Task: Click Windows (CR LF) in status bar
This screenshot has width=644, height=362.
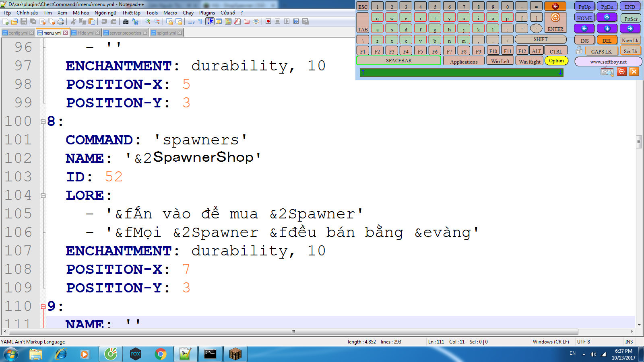Action: pyautogui.click(x=551, y=342)
